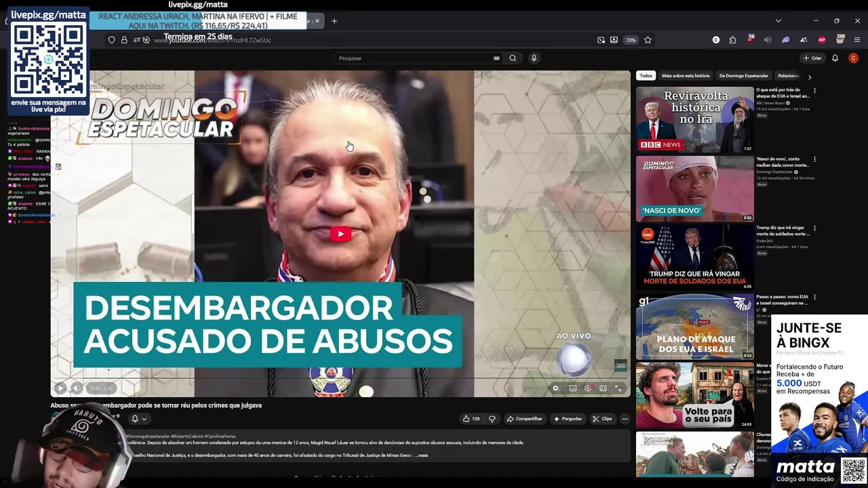868x488 pixels.
Task: Open options menu for the Poder360 Trump video
Action: click(x=814, y=228)
